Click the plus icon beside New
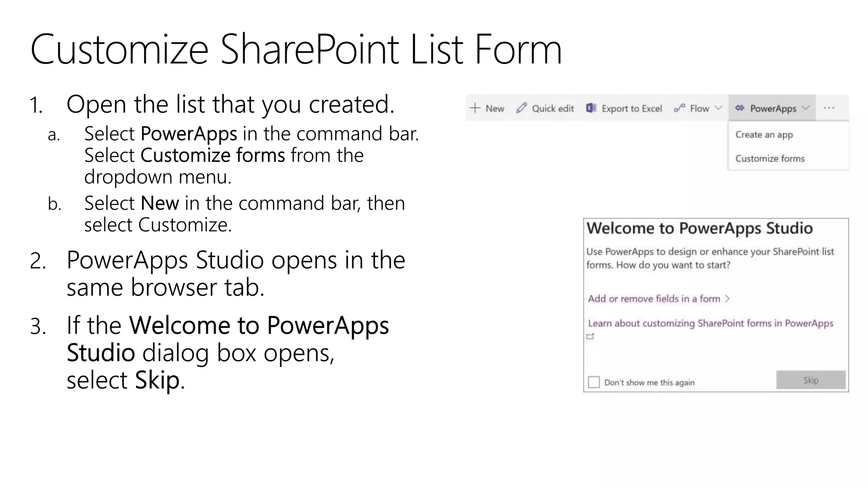Viewport: 868px width, 488px height. pos(475,108)
